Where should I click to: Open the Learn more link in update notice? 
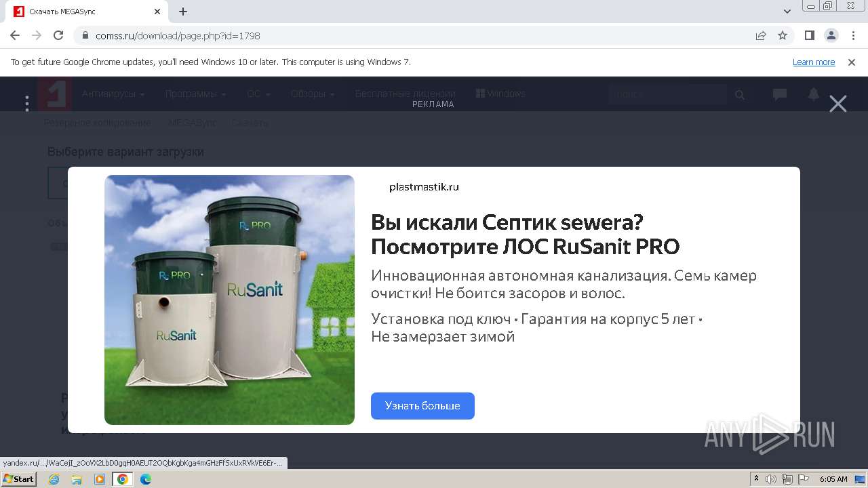click(814, 62)
